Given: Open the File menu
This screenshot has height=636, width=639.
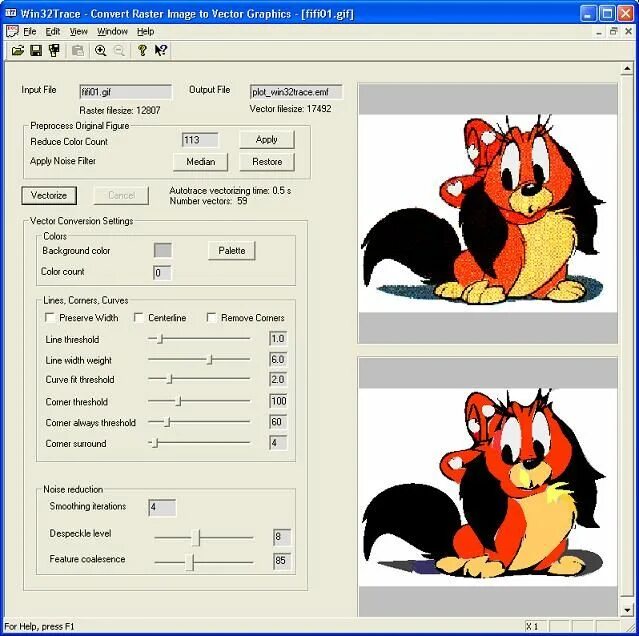Looking at the screenshot, I should (x=30, y=31).
